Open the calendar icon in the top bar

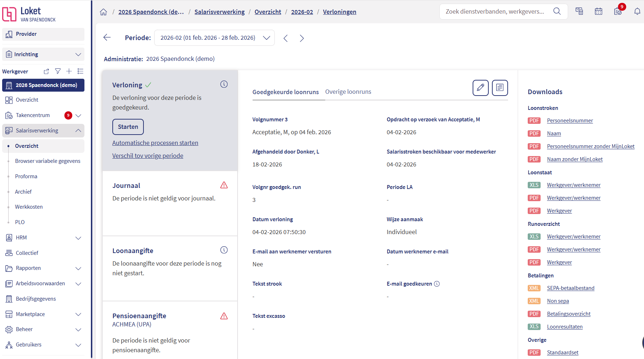click(598, 11)
